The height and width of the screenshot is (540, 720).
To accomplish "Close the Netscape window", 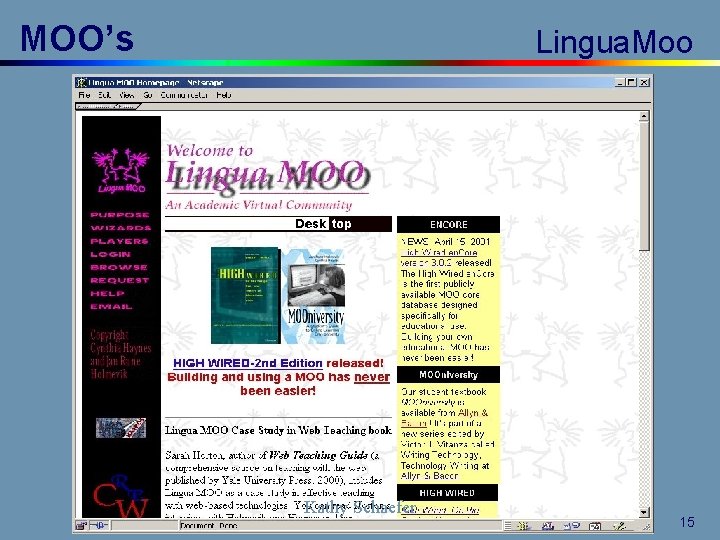I will (x=644, y=82).
